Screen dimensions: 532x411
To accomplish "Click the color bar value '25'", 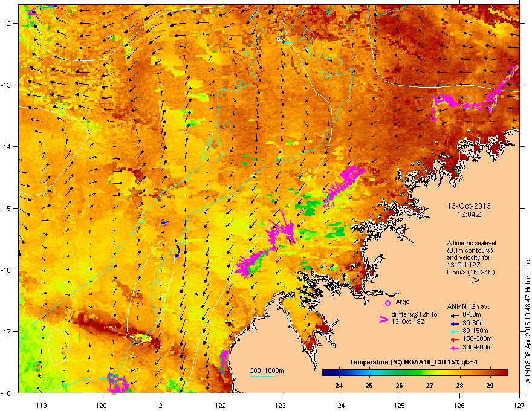I will 369,386.
